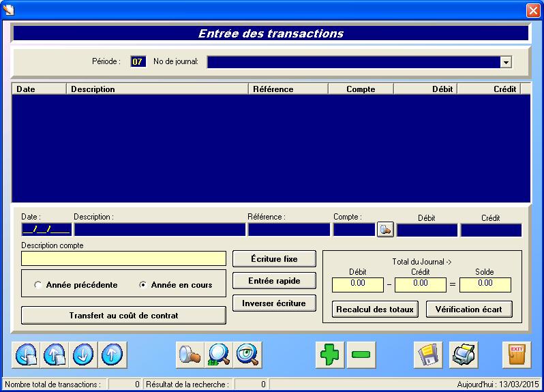
Task: Click the Date input field
Action: (x=46, y=230)
